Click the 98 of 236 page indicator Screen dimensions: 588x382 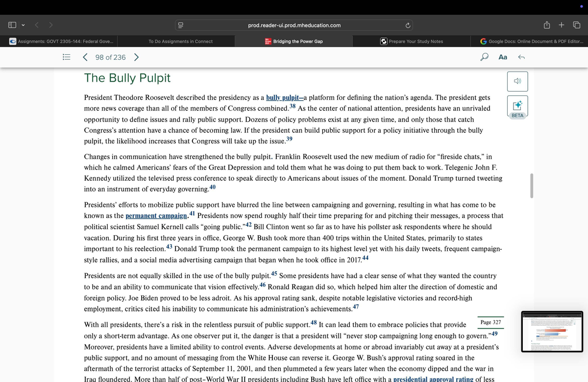click(x=110, y=57)
